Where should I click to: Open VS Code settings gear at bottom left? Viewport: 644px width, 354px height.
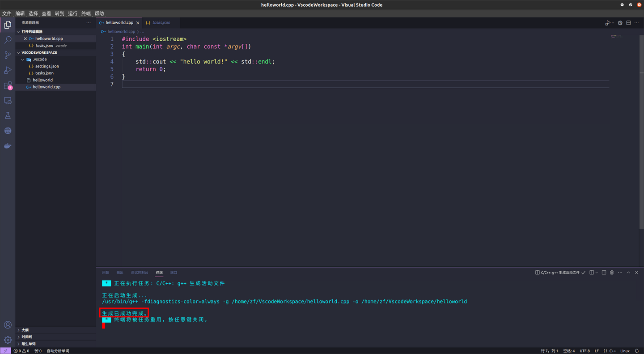[7, 340]
